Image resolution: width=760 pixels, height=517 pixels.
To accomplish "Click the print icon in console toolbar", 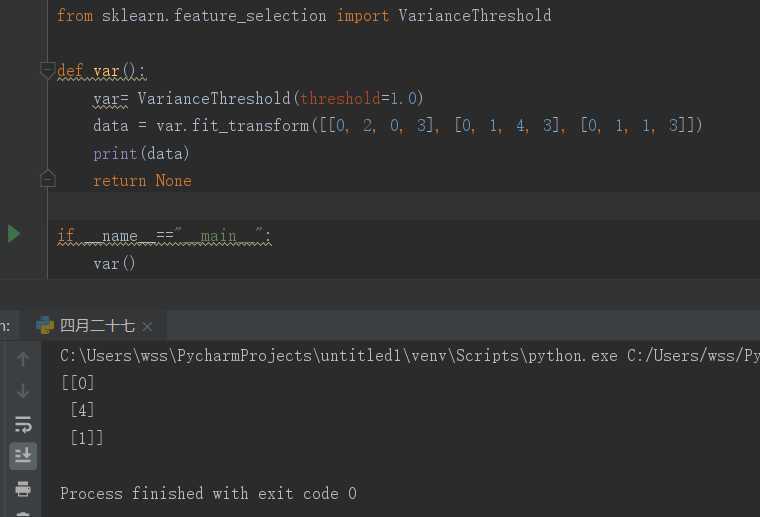I will pos(23,488).
